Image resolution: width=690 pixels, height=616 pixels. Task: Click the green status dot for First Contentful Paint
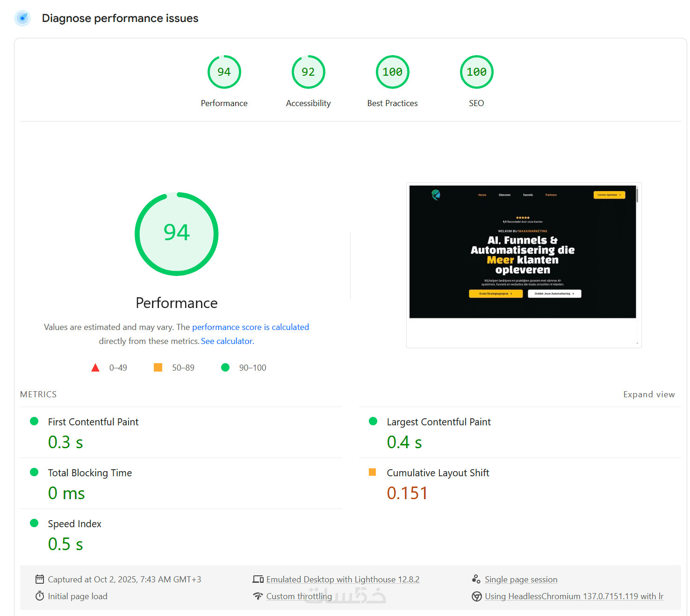click(34, 421)
